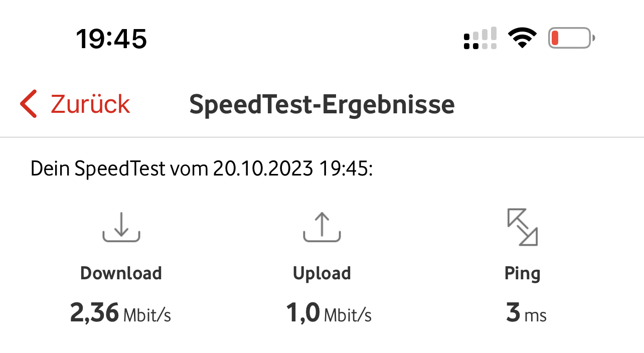Viewport: 644px width, 353px height.
Task: Select the Upload label
Action: [x=322, y=273]
